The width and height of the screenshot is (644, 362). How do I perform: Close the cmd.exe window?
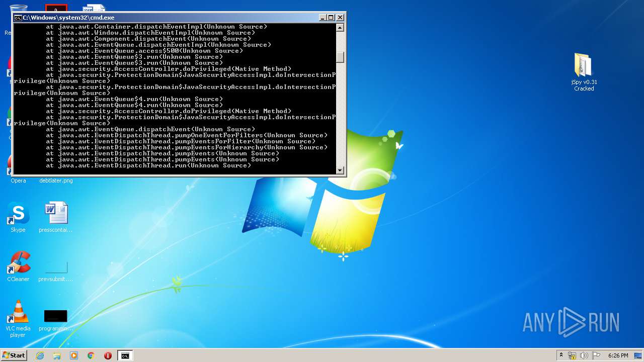pos(340,18)
